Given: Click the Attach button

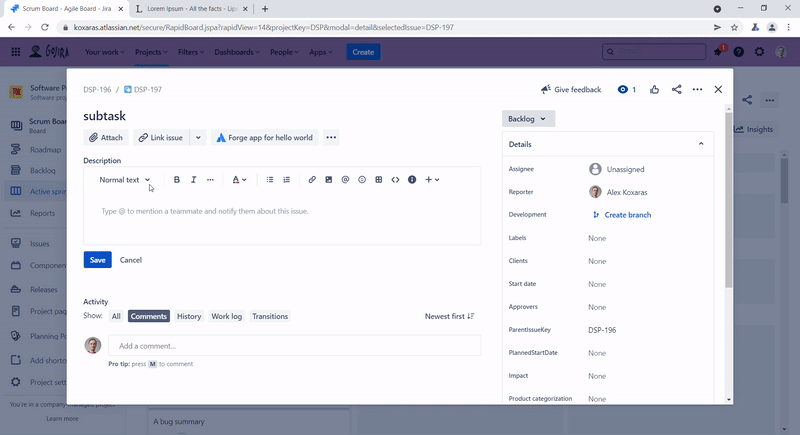Looking at the screenshot, I should point(106,138).
